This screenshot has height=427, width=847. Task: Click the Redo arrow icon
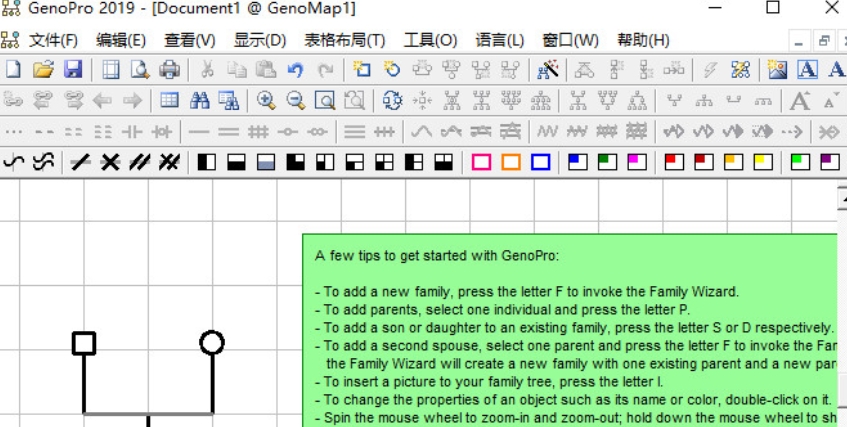point(325,69)
